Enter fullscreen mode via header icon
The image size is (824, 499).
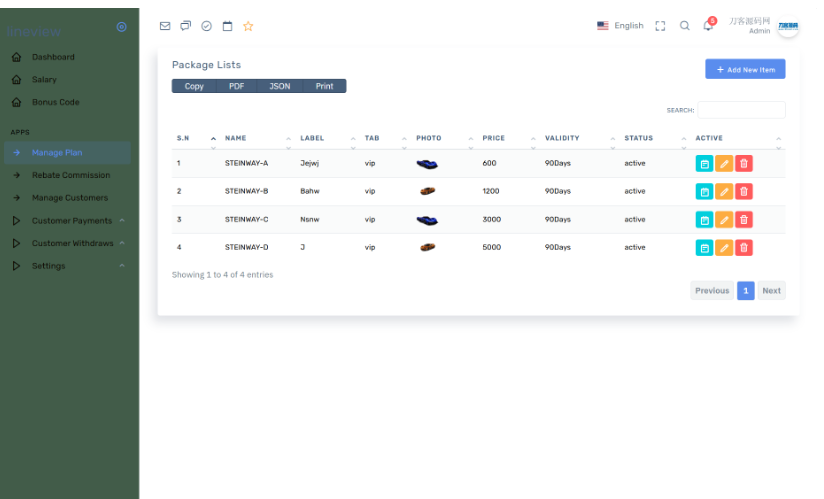coord(660,26)
